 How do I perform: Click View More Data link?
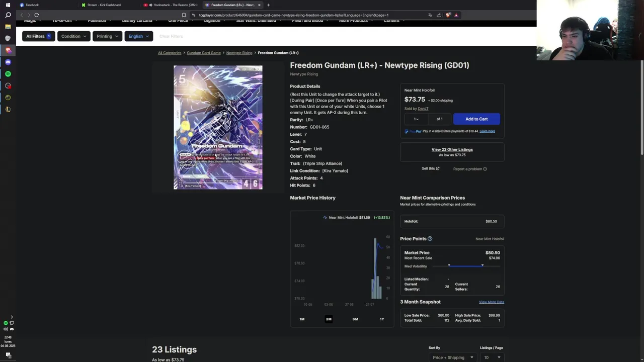point(492,302)
